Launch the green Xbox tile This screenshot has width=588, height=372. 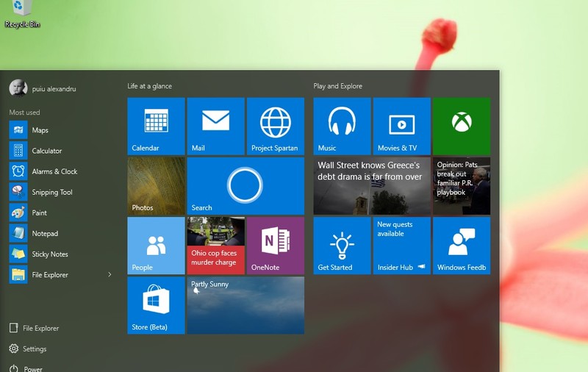coord(462,126)
